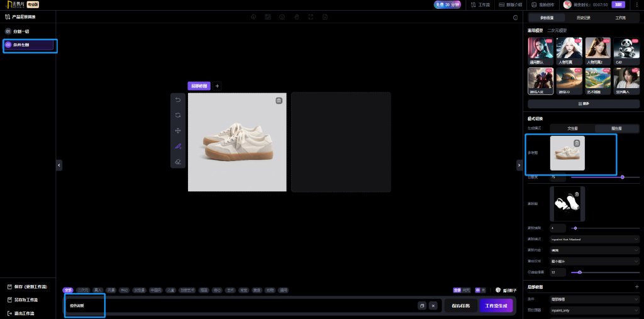
Task: Select 文生图 generation mode
Action: point(572,128)
